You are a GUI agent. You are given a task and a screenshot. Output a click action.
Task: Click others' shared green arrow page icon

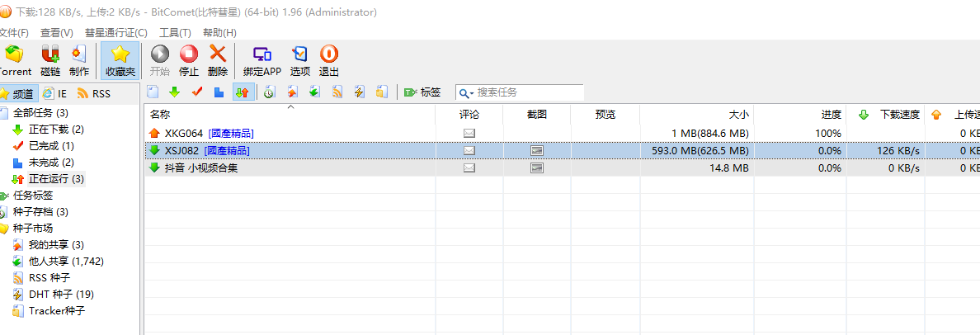(x=314, y=92)
